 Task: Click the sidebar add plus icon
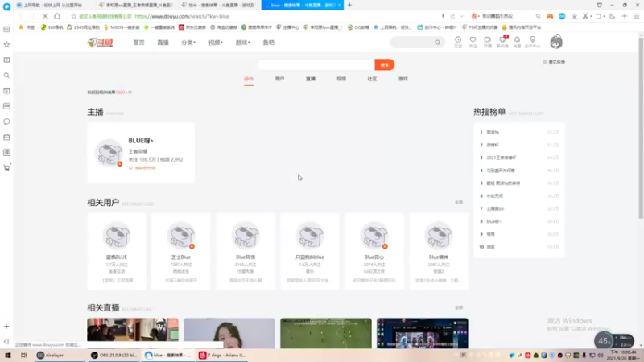pos(6,327)
